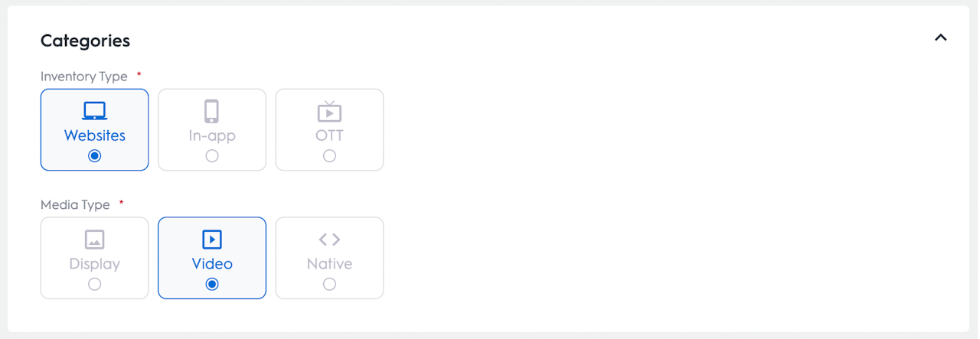The height and width of the screenshot is (339, 980).
Task: Click the Categories section heading
Action: [x=85, y=41]
